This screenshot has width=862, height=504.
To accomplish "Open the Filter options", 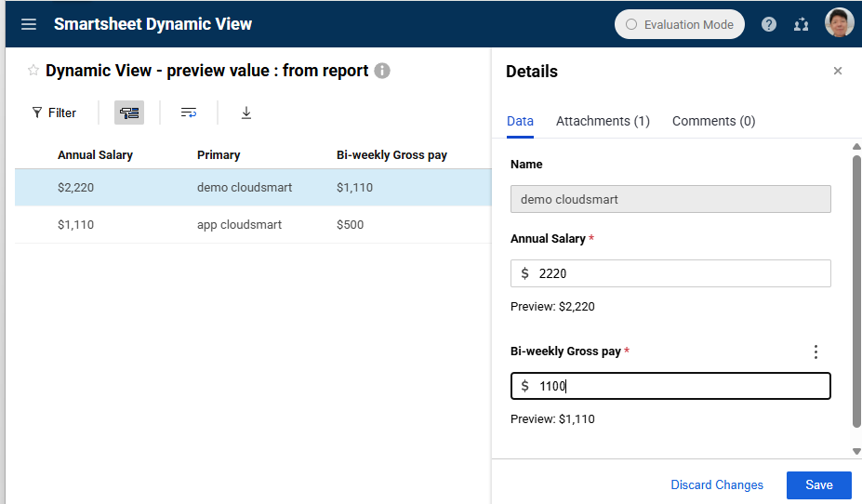I will (x=54, y=113).
